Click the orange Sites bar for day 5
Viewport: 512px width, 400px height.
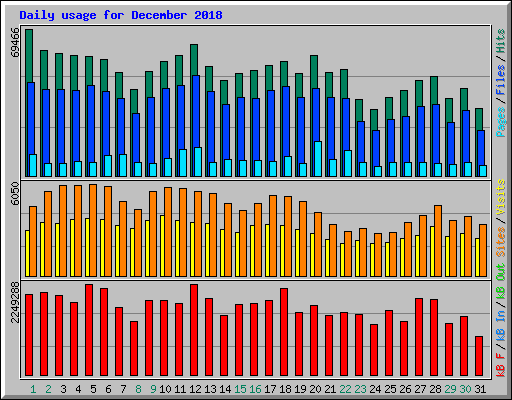click(x=93, y=230)
